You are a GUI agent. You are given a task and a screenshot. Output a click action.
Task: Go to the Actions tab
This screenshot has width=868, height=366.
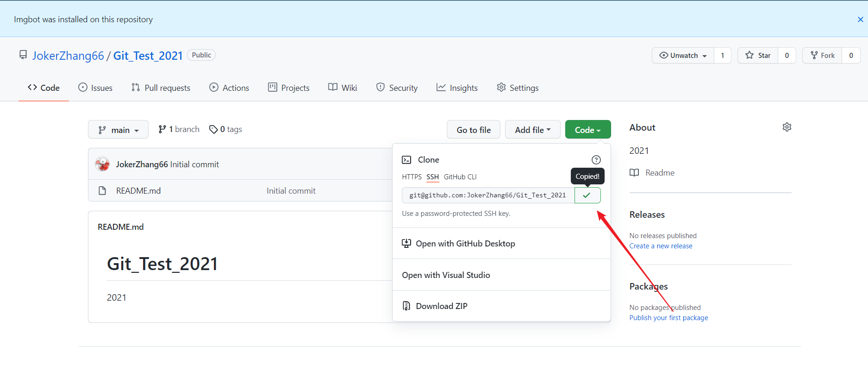coord(229,88)
